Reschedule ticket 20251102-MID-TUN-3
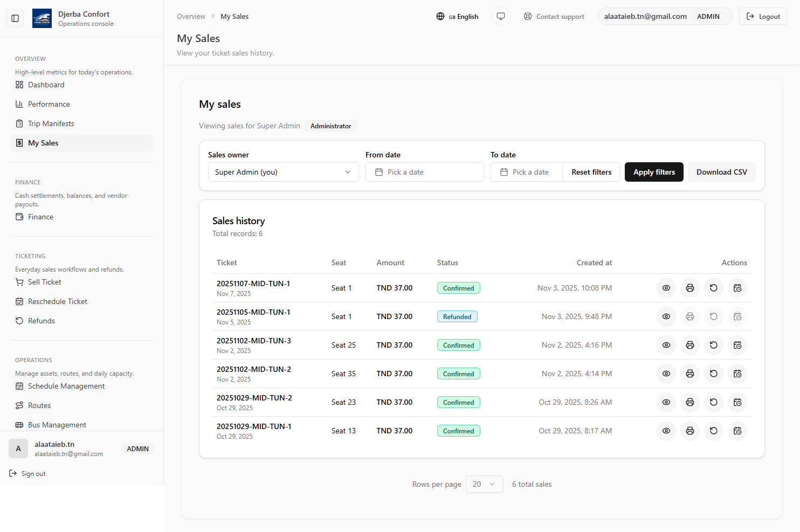 point(737,345)
